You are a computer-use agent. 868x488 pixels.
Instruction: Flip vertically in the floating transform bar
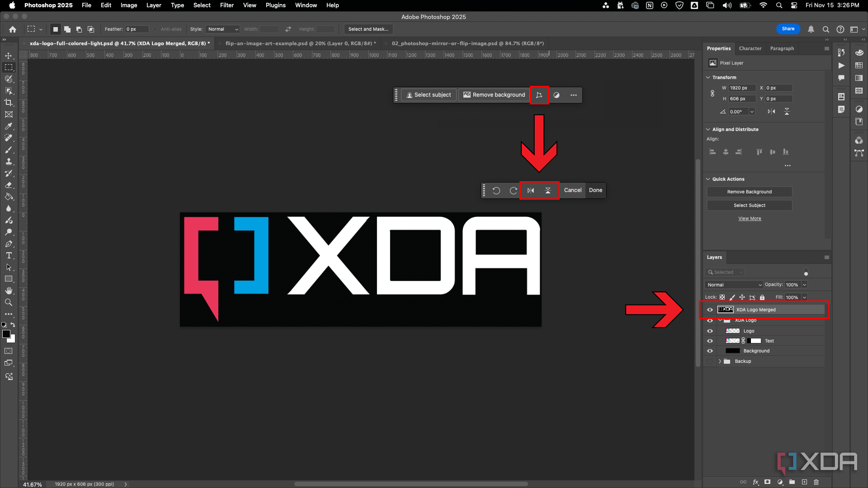point(548,190)
